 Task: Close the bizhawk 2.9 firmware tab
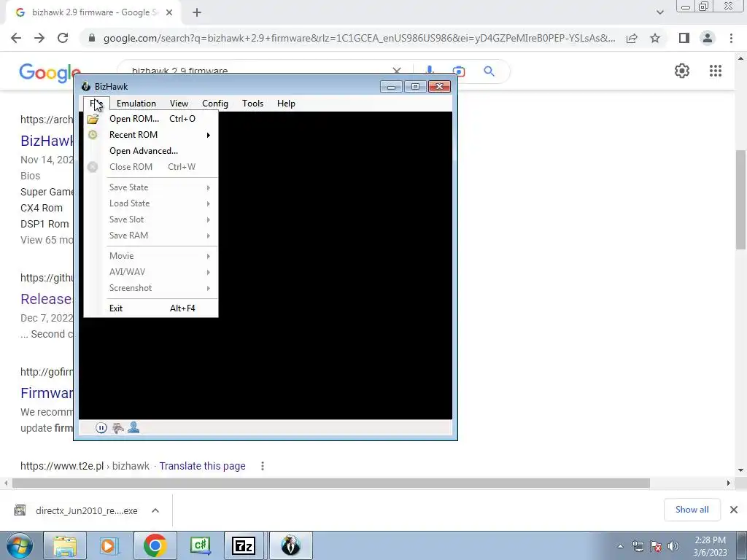169,13
